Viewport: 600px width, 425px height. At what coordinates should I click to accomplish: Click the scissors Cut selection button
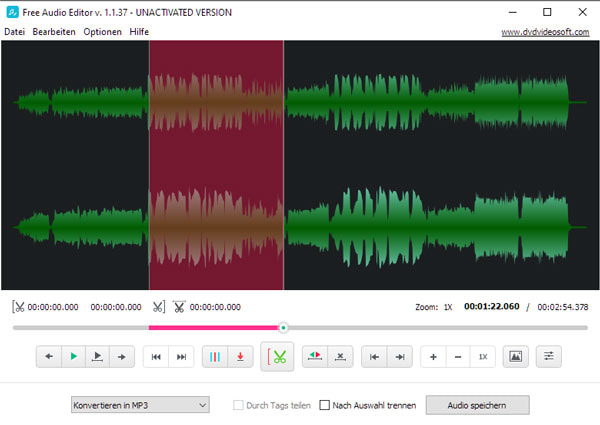pyautogui.click(x=279, y=357)
